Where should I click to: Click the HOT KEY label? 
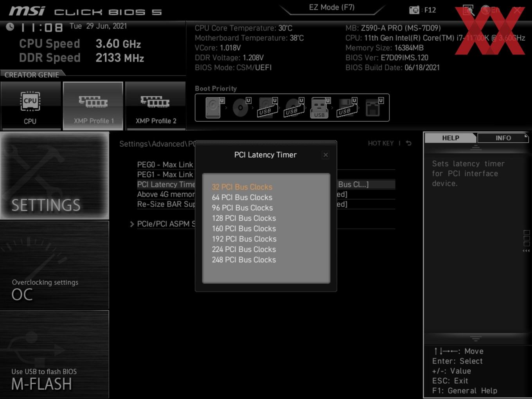point(381,144)
